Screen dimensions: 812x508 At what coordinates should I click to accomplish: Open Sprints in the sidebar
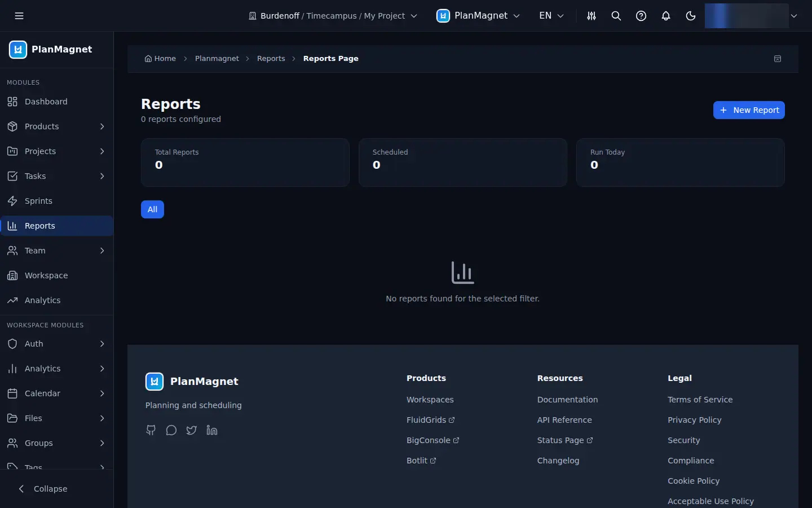56,201
